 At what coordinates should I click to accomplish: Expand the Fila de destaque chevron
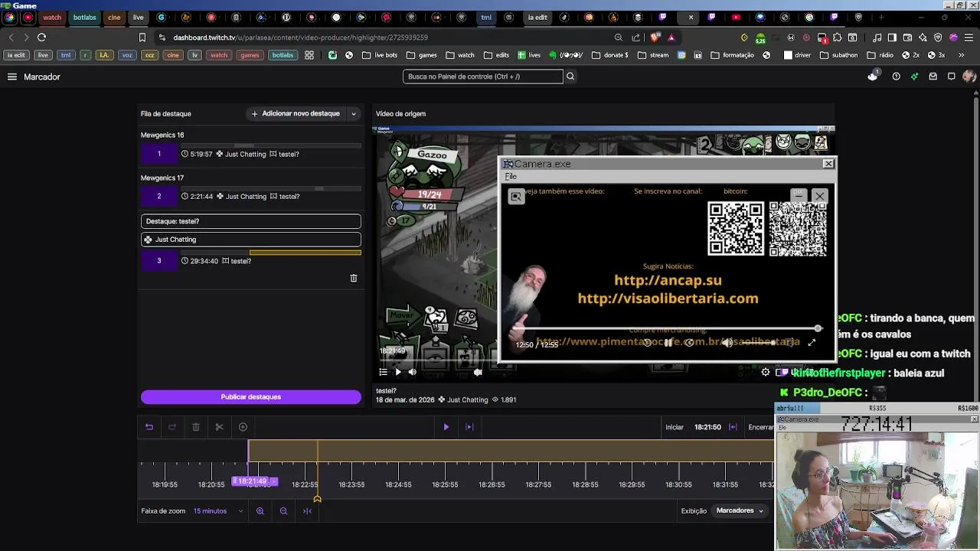(x=354, y=114)
